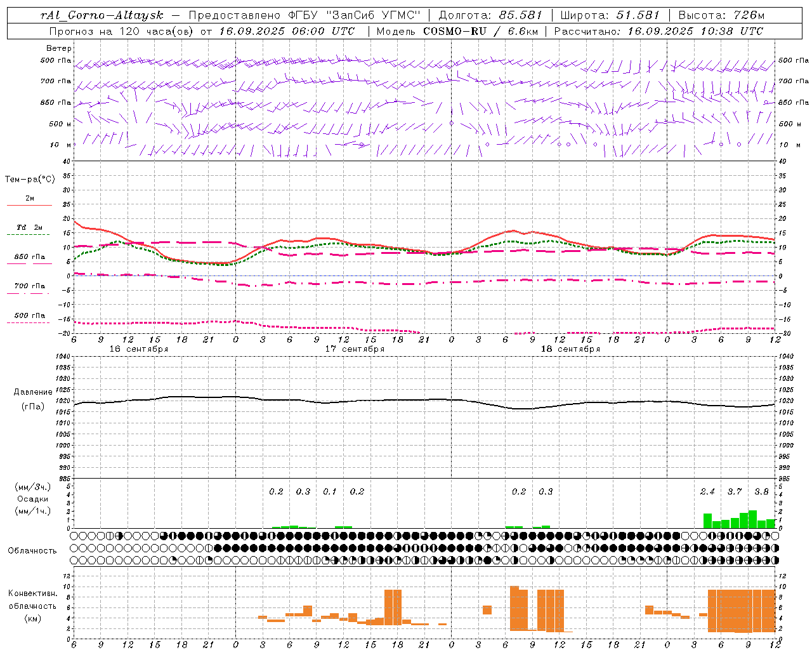
Task: Click the 700 гПа temperature legend label
Action: 30,286
